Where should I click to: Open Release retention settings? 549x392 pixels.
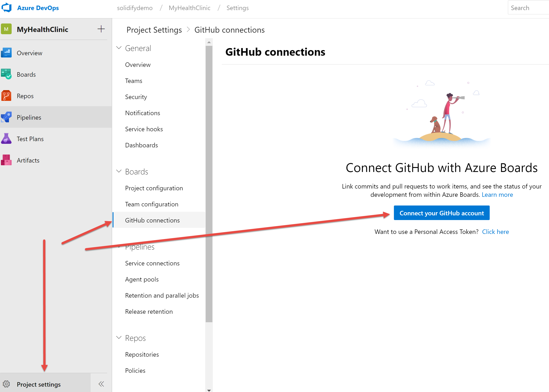[149, 312]
